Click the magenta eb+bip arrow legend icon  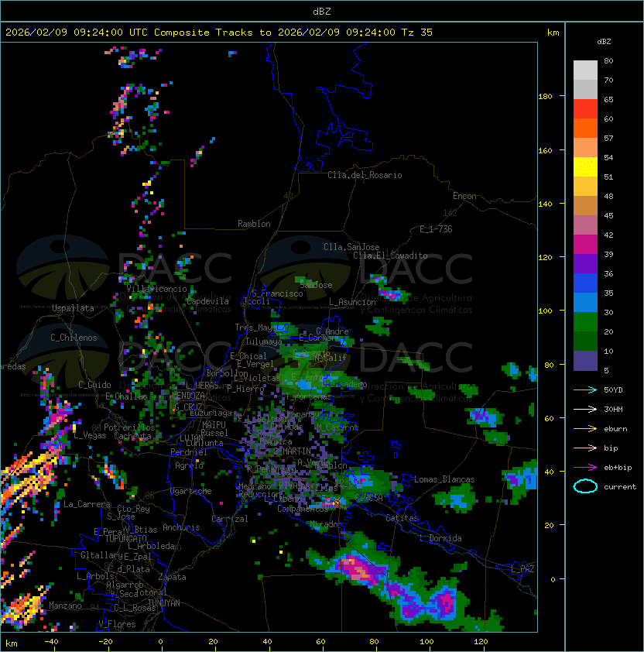pos(585,468)
